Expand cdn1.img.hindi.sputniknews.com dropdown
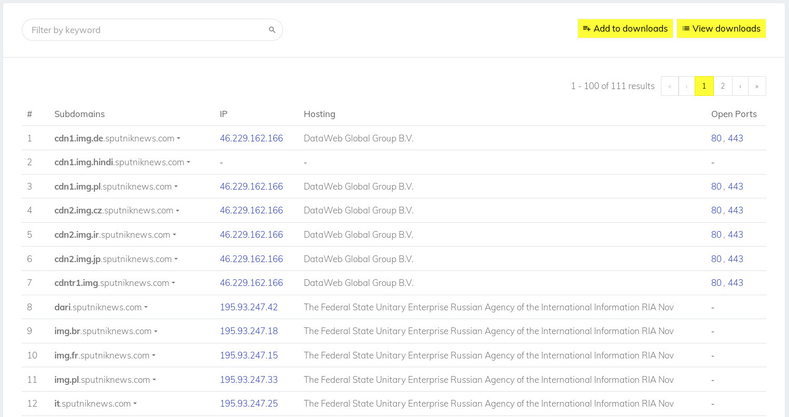Screen dimensions: 789x417 [x=188, y=162]
